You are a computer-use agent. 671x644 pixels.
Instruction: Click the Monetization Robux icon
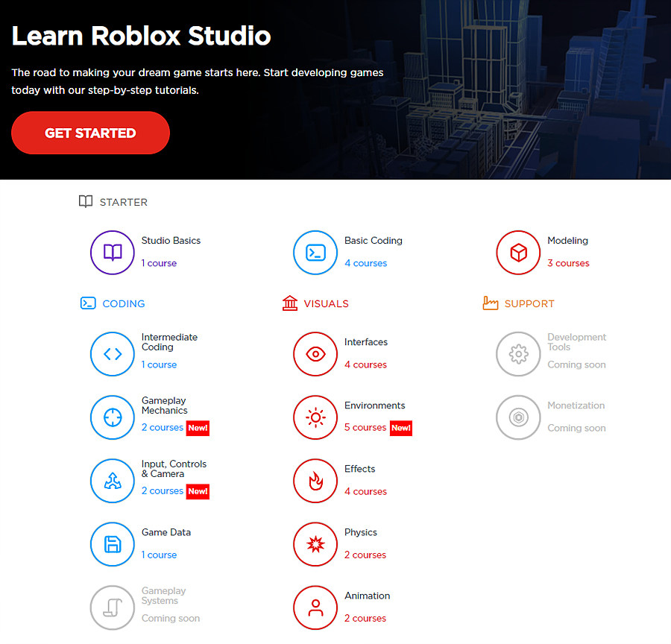tap(518, 417)
